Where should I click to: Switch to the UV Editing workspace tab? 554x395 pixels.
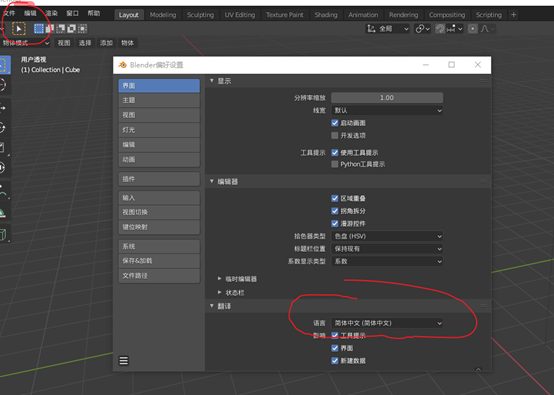(x=240, y=15)
